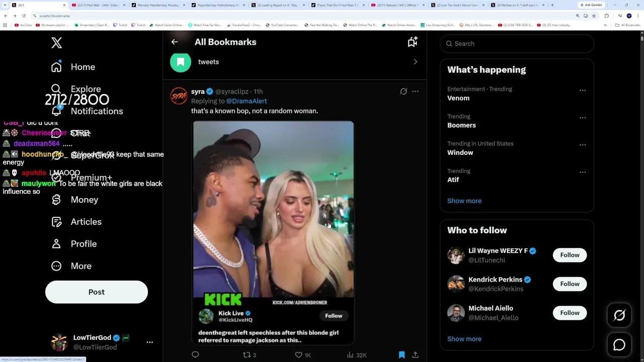Click the LowTierGod account avatar
Viewport: 644px width, 362px height.
[x=59, y=342]
